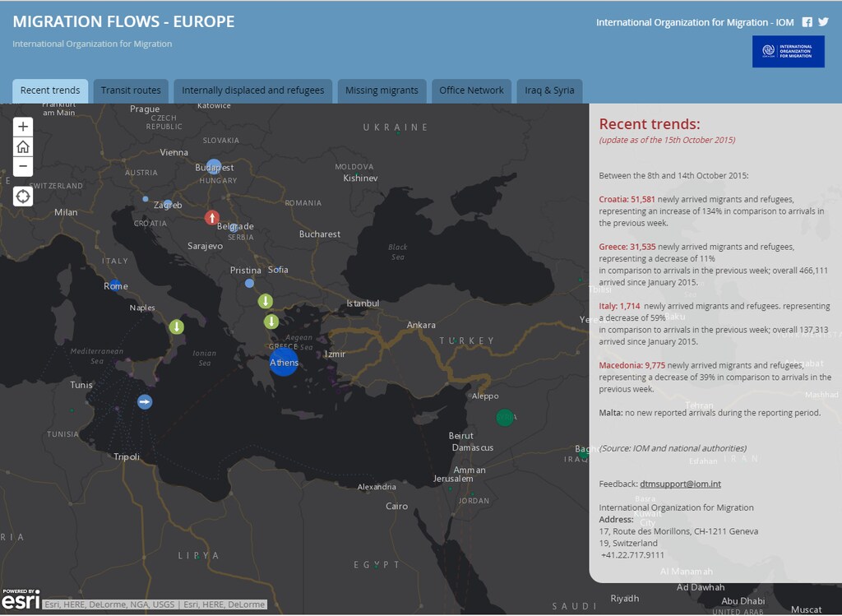Click the dtmsupport@iom.int email link
This screenshot has width=842, height=616.
(680, 484)
